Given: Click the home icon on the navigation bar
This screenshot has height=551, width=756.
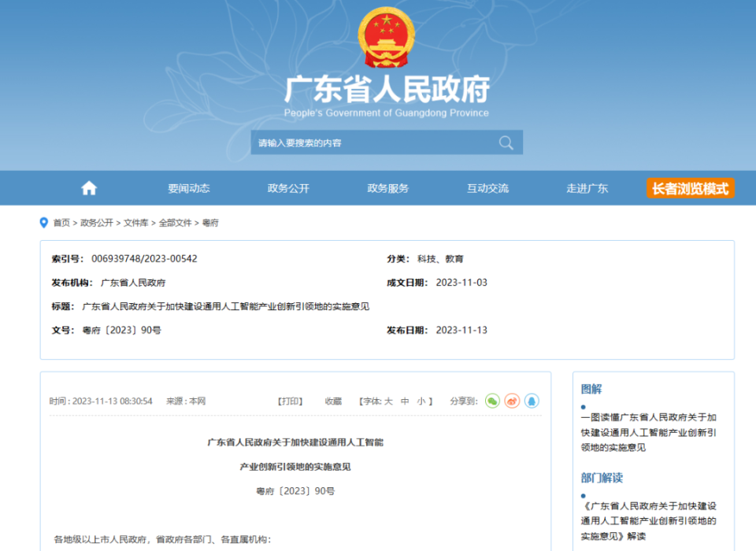Looking at the screenshot, I should click(88, 187).
